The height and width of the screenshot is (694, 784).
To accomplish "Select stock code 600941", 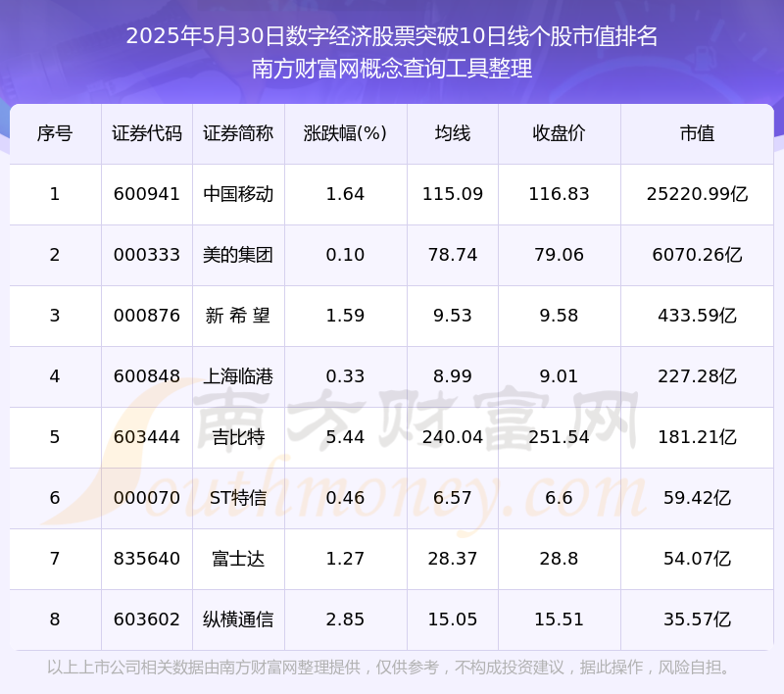I will [146, 194].
